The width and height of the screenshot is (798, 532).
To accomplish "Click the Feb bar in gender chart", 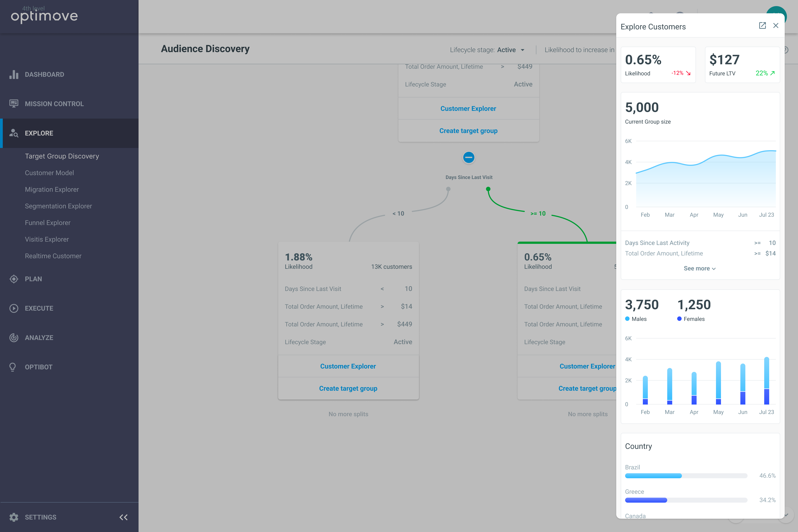I will tap(645, 390).
